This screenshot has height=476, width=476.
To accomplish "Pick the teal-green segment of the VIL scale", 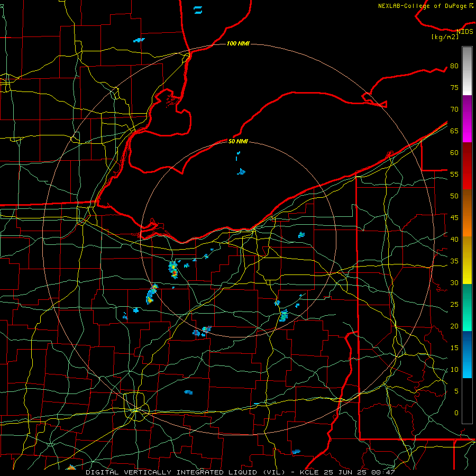I will click(467, 307).
